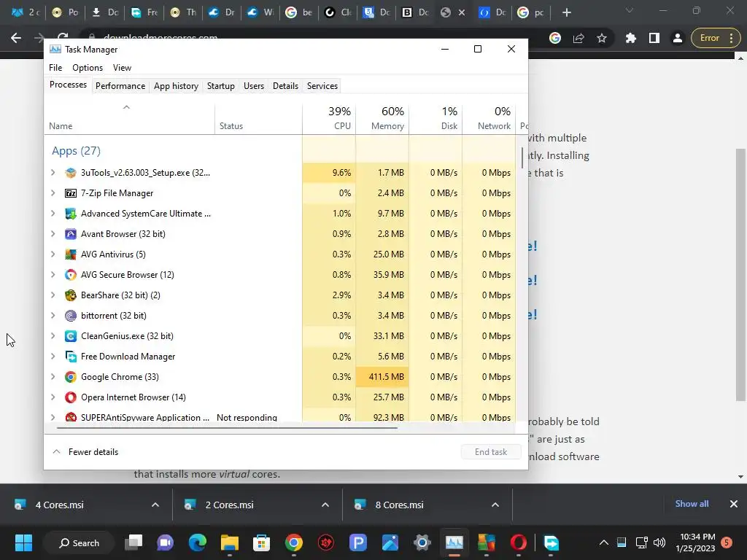Open Opera from the taskbar
747x560 pixels.
pos(519,542)
